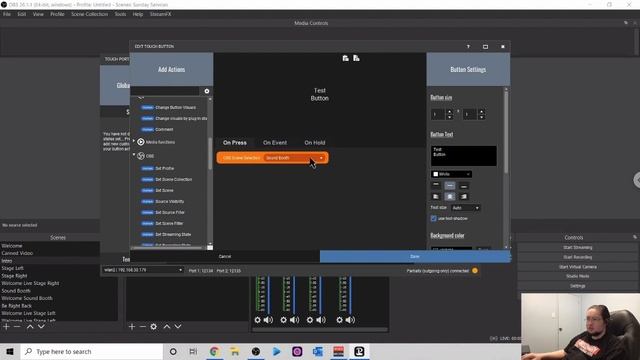Screen dimensions: 640x360
Task: Open the Chrome icon in the Windows taskbar
Action: (x=214, y=351)
